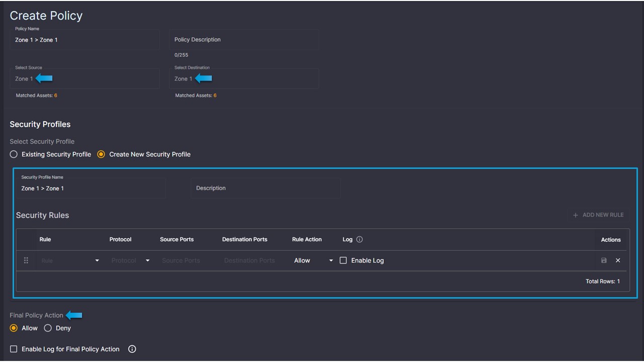The image size is (644, 362).
Task: Click the save rule floppy disk icon
Action: pyautogui.click(x=604, y=260)
